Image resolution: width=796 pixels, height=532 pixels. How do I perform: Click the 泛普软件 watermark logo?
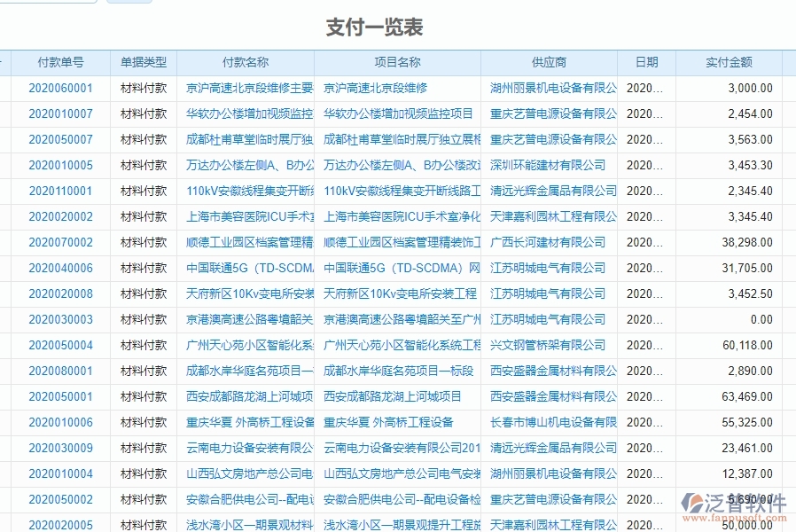(732, 502)
